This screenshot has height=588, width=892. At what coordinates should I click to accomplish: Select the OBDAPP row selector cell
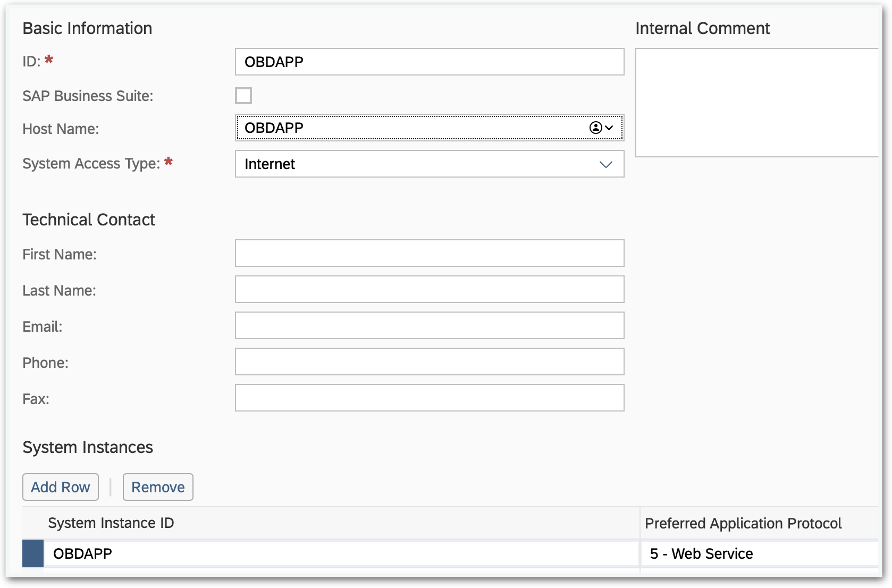(x=32, y=553)
